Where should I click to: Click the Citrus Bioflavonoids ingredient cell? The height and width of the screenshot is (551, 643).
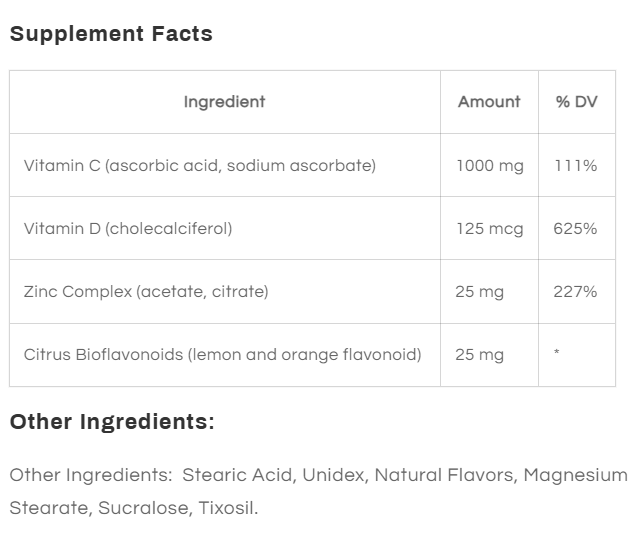[222, 355]
